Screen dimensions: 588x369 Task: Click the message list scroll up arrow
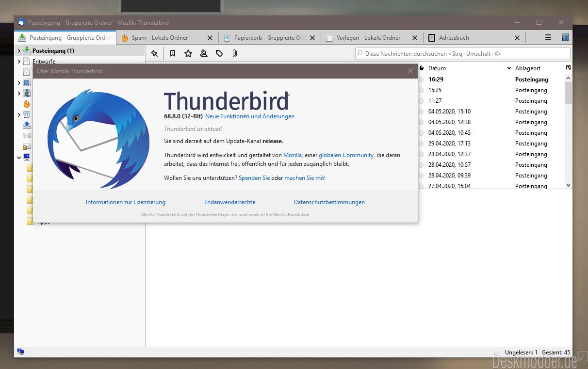[568, 78]
